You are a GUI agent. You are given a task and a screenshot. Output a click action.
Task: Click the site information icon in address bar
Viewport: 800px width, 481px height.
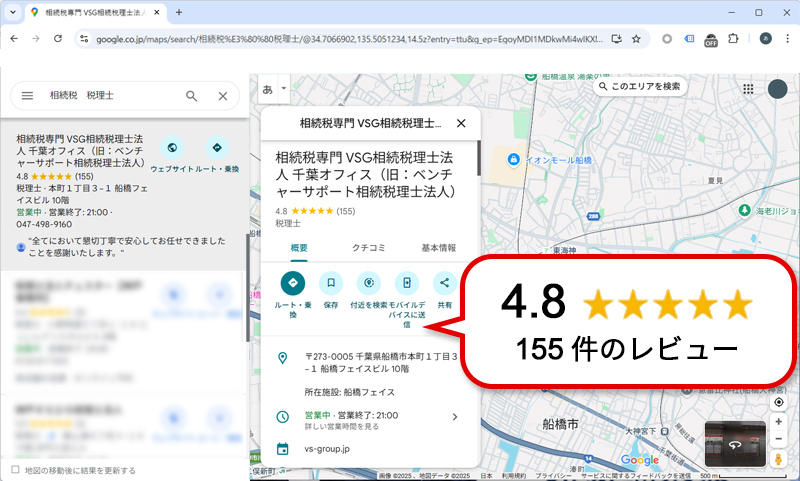pyautogui.click(x=84, y=39)
